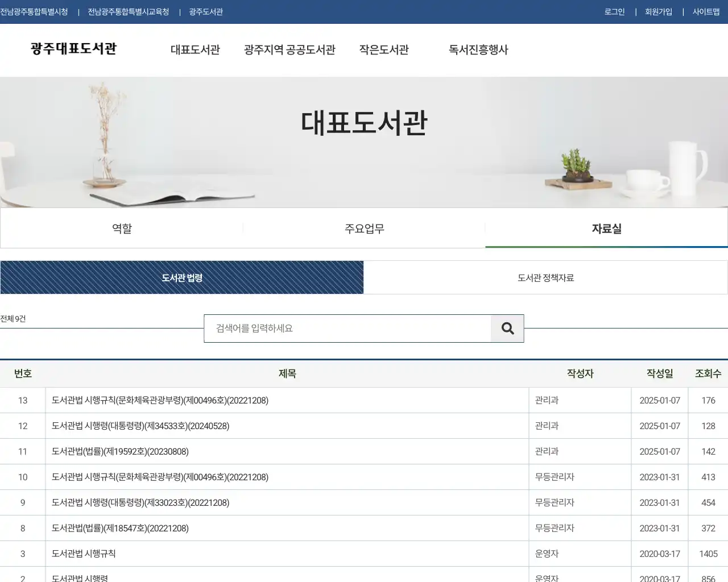The width and height of the screenshot is (728, 582).
Task: Open 사이트맵 in the top bar
Action: 706,12
